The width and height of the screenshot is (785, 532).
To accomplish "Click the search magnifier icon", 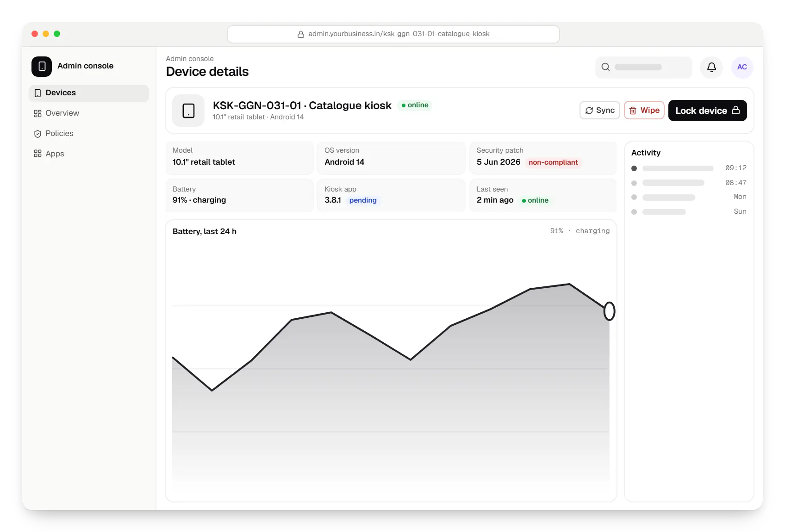I will 605,67.
